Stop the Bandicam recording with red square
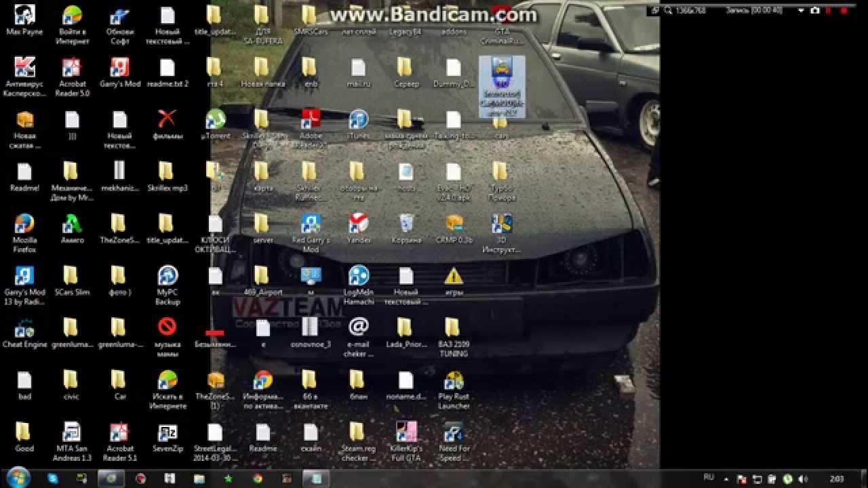 tap(844, 10)
